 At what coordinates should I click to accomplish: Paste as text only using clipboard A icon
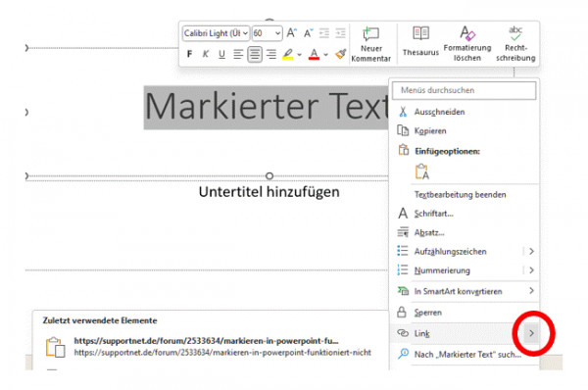click(x=421, y=171)
